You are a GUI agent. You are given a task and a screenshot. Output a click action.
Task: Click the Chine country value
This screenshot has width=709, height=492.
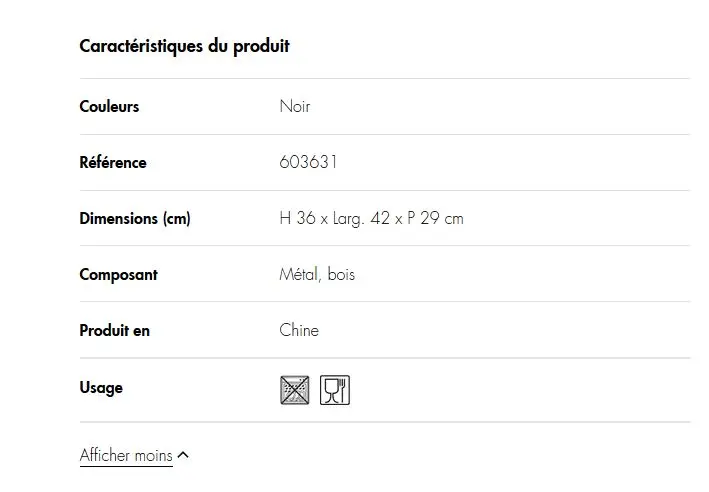[299, 330]
